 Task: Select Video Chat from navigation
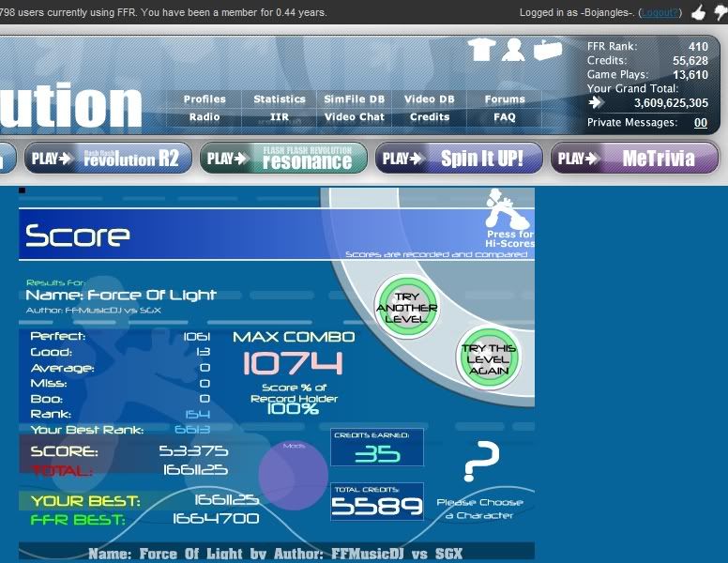[355, 117]
